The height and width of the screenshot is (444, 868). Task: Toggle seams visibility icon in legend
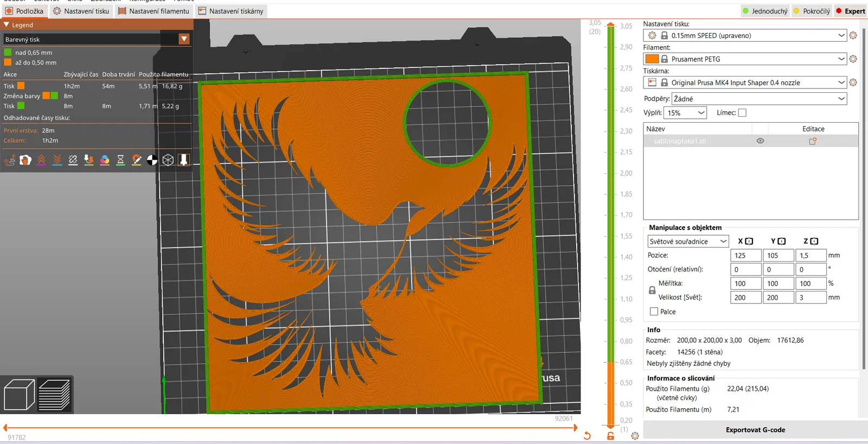click(73, 160)
